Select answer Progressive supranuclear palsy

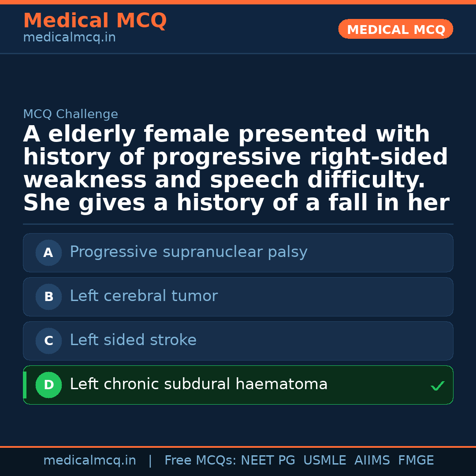tap(189, 252)
